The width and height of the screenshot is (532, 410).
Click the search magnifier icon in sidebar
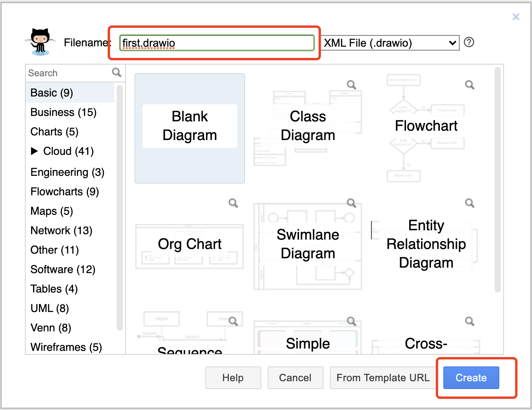(116, 72)
